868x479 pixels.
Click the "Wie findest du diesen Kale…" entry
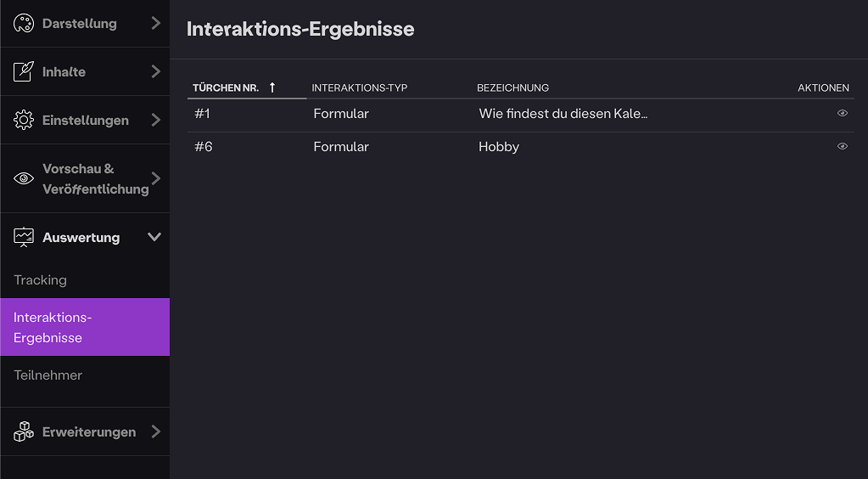[x=563, y=114]
